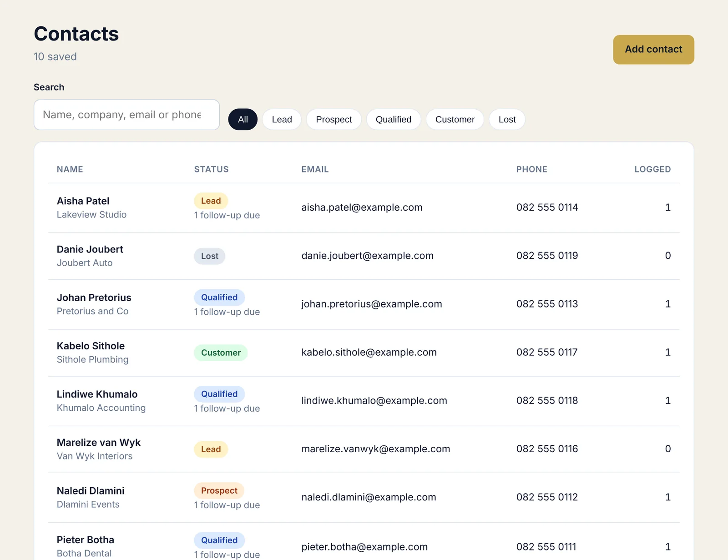Click aisha.patel@example.com email
The height and width of the screenshot is (560, 728).
pyautogui.click(x=362, y=207)
